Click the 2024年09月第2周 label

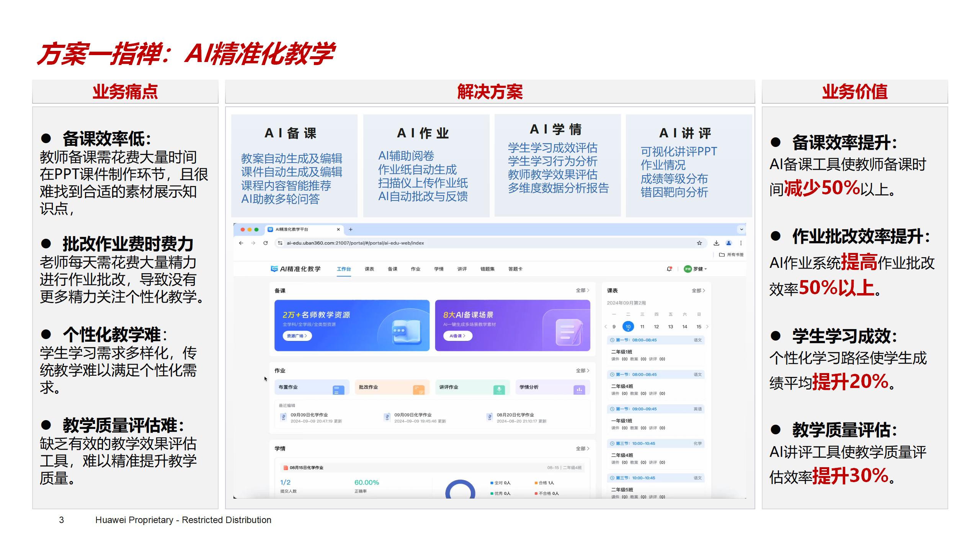pos(626,303)
